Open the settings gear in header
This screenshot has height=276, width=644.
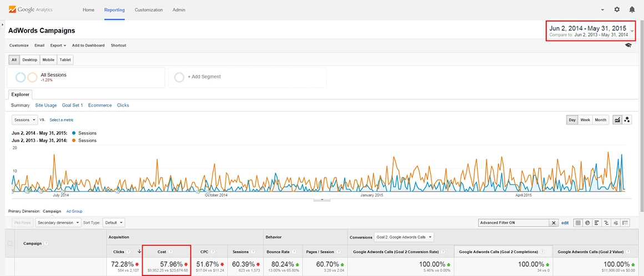click(617, 9)
